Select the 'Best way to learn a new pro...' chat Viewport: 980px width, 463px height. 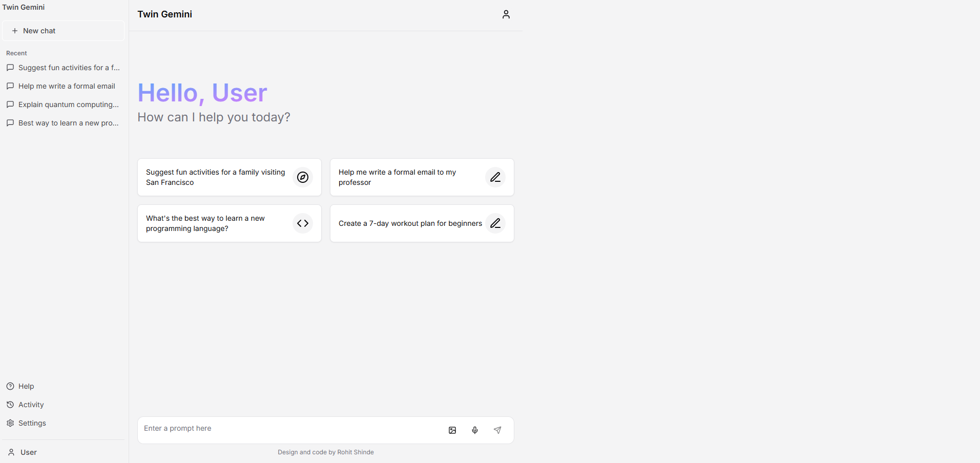(68, 123)
